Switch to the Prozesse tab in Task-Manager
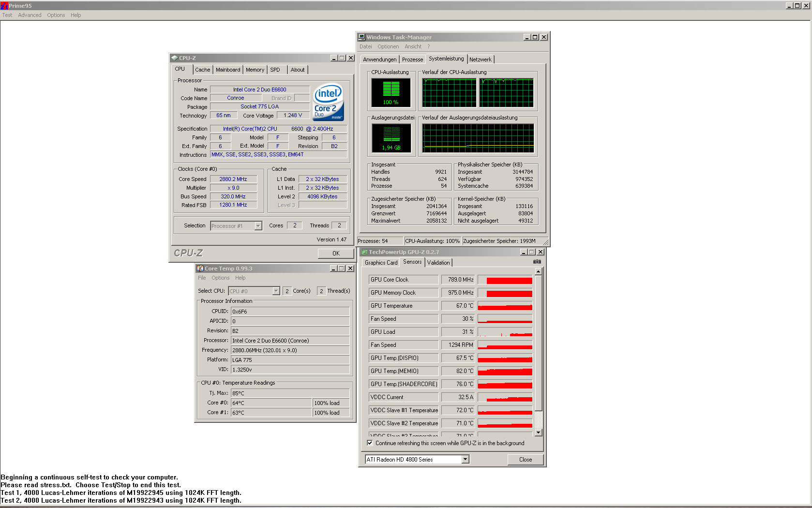The image size is (812, 508). [412, 60]
